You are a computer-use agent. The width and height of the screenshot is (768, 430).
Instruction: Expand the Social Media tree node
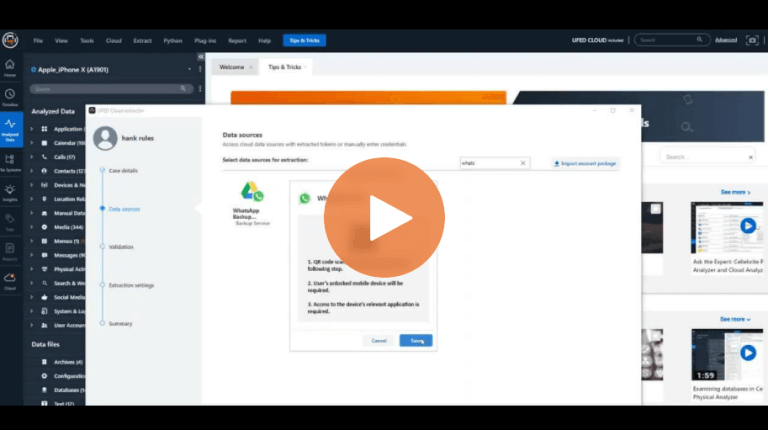coord(32,297)
